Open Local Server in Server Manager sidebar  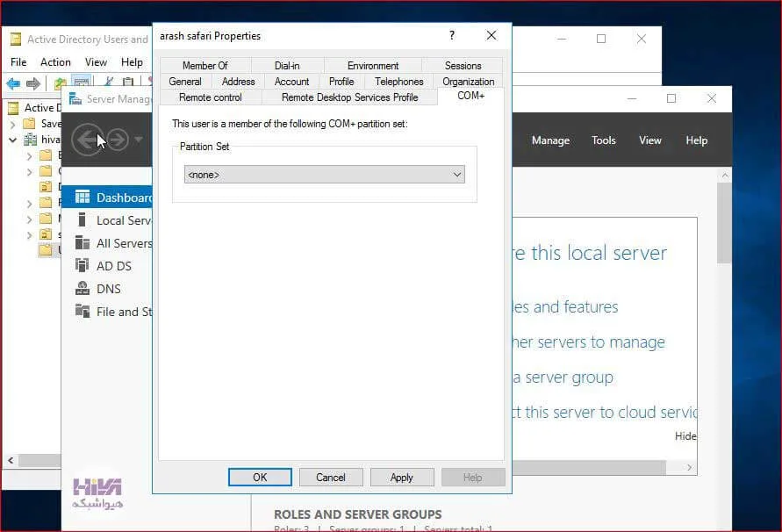coord(114,220)
